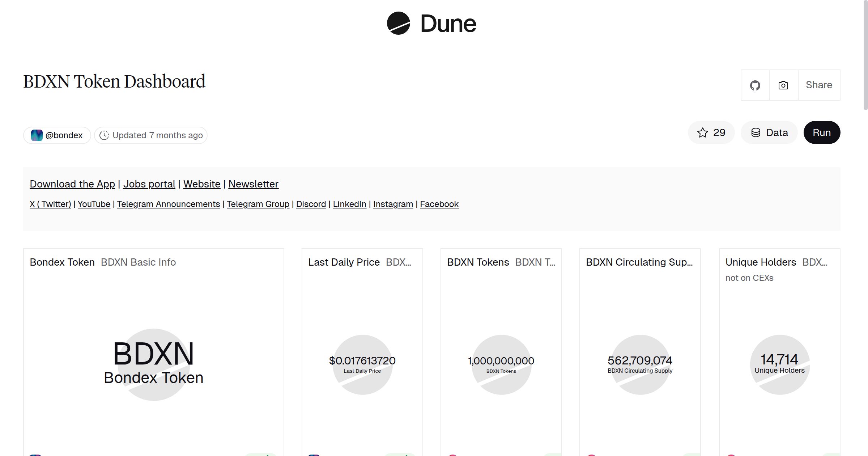Click the @bondex avatar icon
868x456 pixels.
coord(37,135)
